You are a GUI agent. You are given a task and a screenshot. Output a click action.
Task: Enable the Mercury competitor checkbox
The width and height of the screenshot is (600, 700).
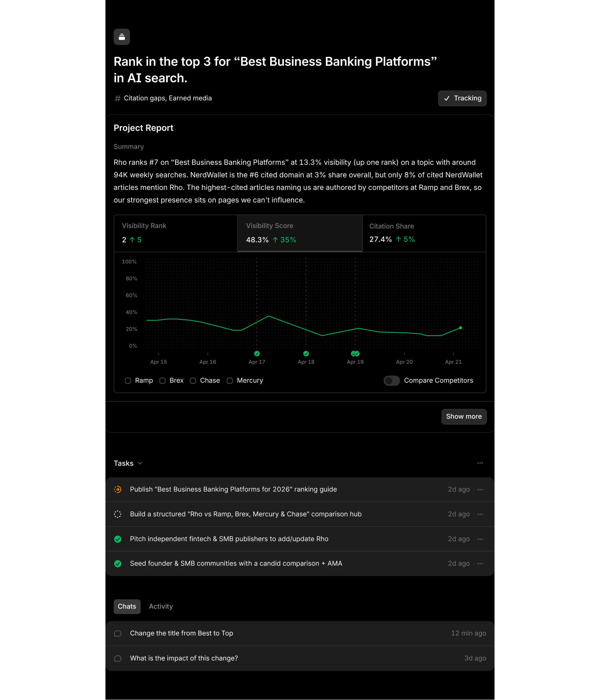230,381
